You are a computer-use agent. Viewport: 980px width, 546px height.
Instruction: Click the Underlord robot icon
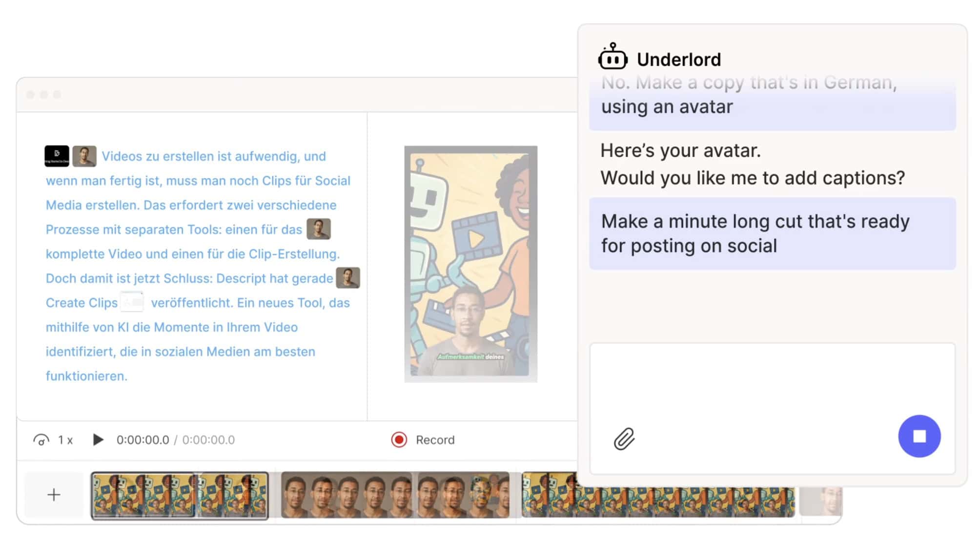(612, 57)
